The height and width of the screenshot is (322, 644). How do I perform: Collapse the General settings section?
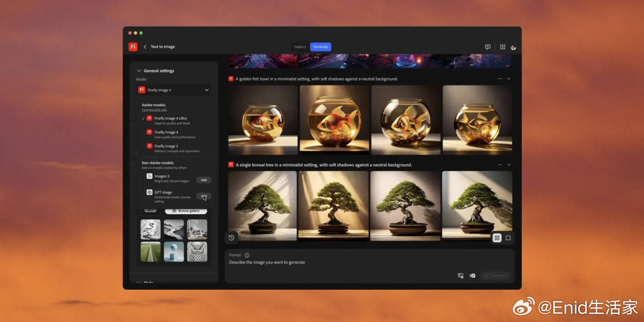tap(139, 71)
